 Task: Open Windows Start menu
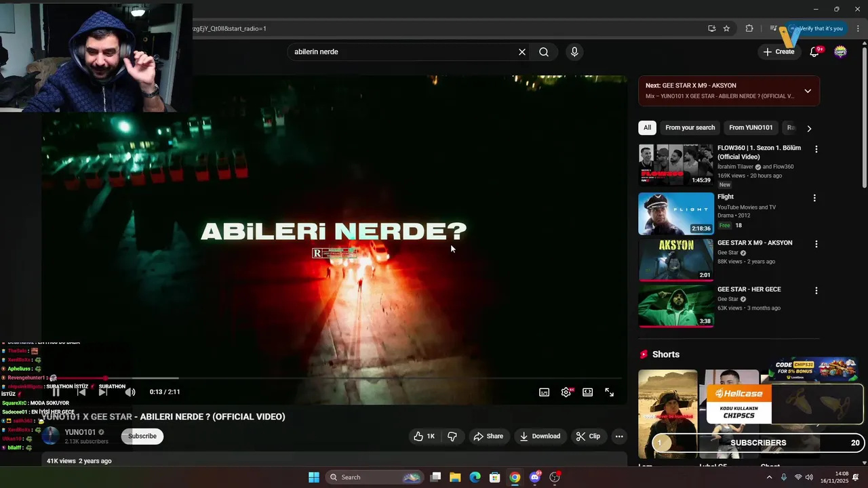tap(314, 477)
